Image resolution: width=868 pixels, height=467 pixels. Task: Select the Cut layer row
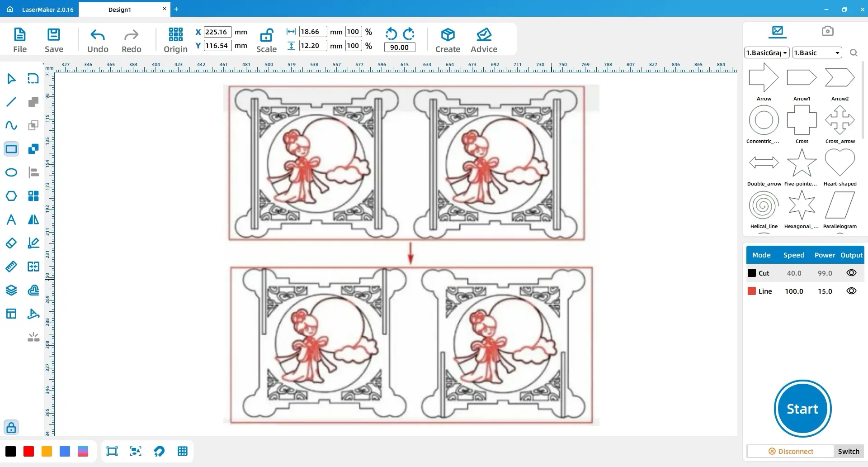(x=805, y=273)
